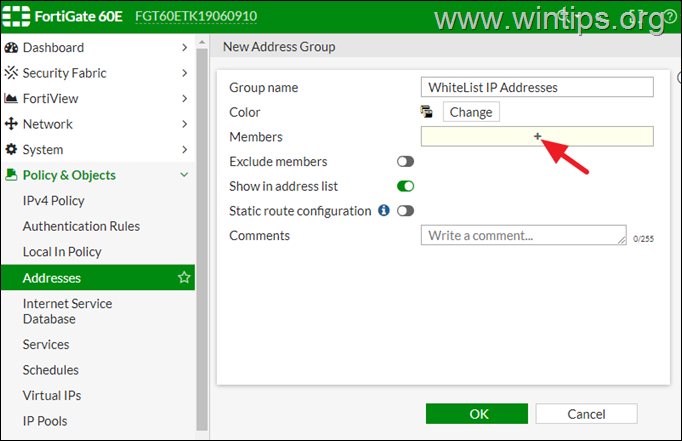Click the Network sidebar icon
Image resolution: width=682 pixels, height=441 pixels.
11,124
